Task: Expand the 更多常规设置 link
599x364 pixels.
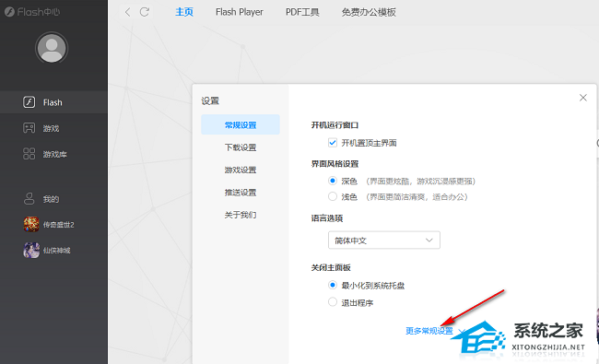Action: click(x=429, y=331)
